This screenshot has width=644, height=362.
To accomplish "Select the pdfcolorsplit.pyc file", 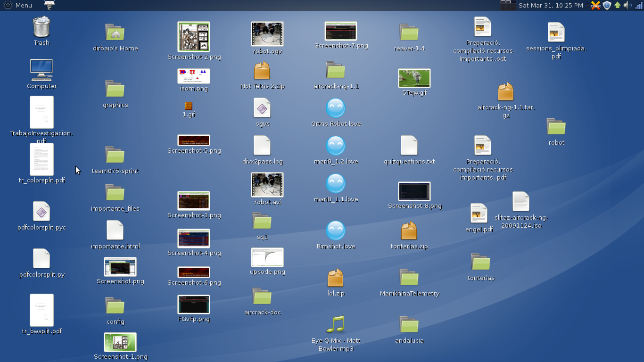I will (41, 212).
